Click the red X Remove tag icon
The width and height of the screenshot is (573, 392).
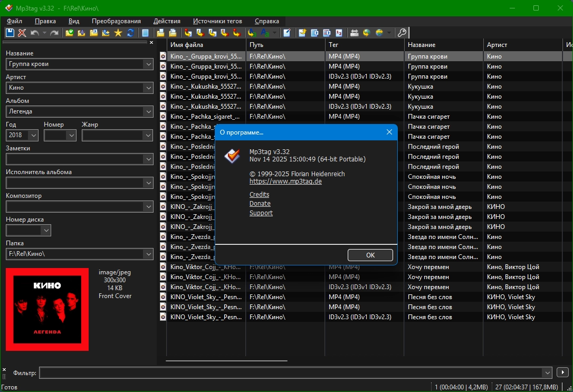tap(22, 33)
